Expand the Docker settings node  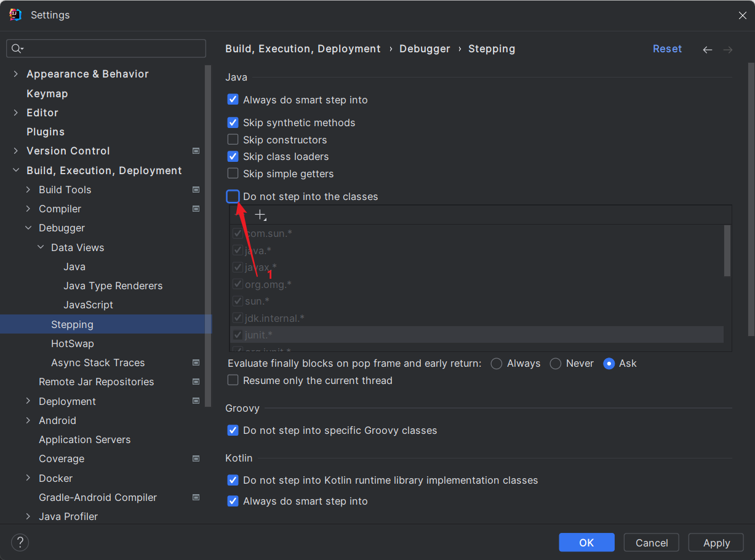(x=28, y=478)
